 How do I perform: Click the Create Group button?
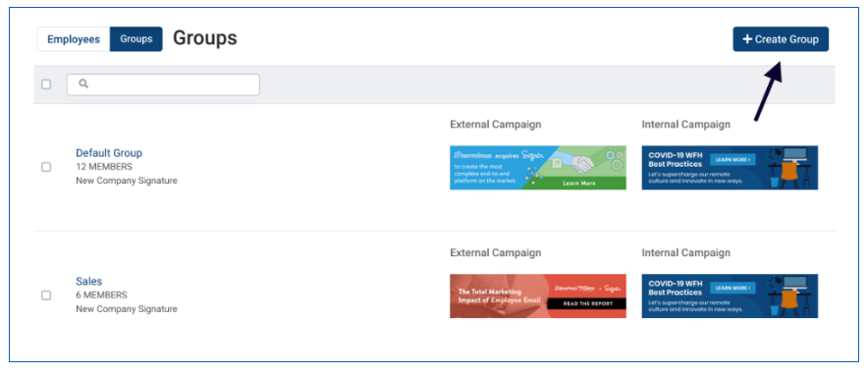781,39
